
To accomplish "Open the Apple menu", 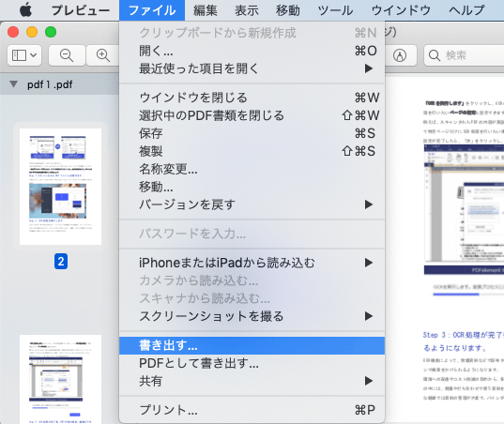I will click(25, 10).
